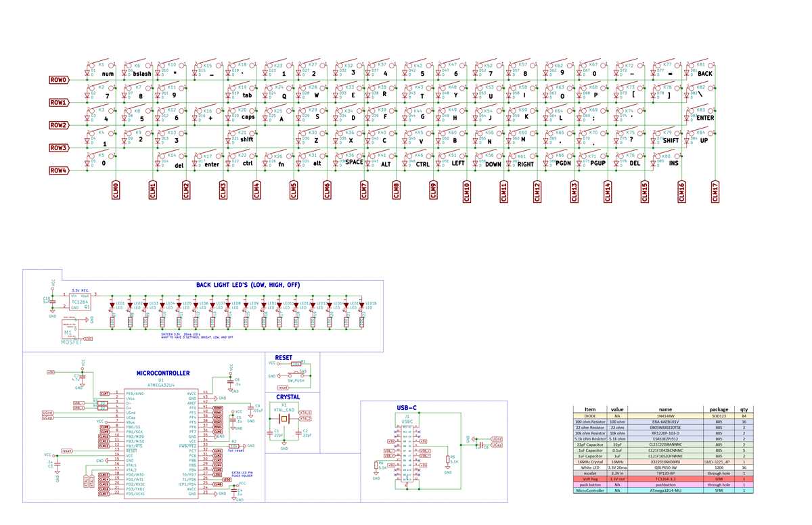Select the R5 5.1K resistor symbol
Screen dimensions: 812x525
[x=448, y=461]
